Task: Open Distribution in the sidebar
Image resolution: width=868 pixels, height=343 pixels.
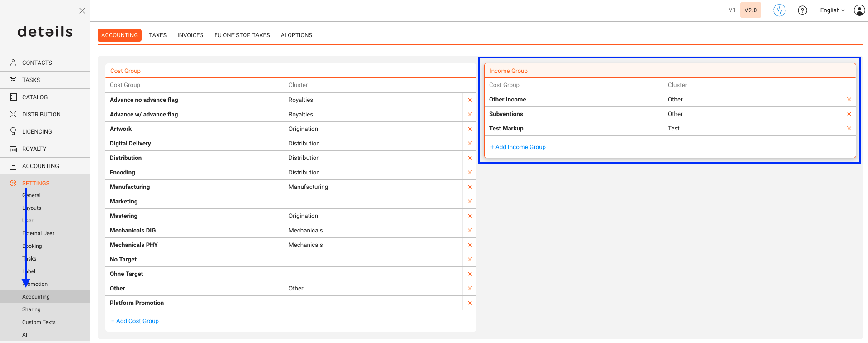Action: tap(45, 114)
